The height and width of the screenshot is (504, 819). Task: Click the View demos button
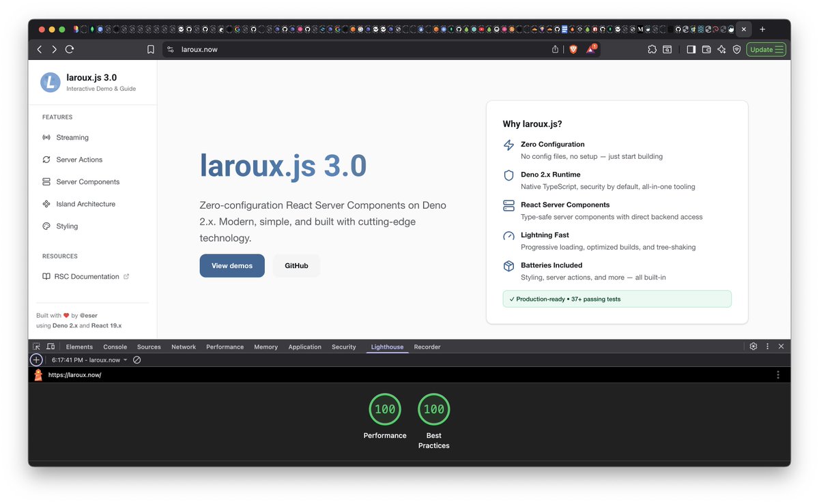pos(232,265)
